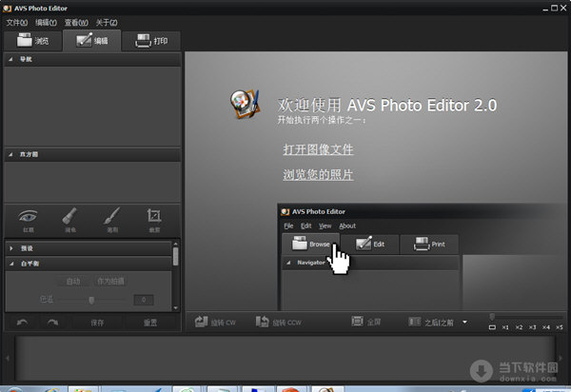
Task: Collapse the 直方图 histogram panel
Action: point(10,154)
